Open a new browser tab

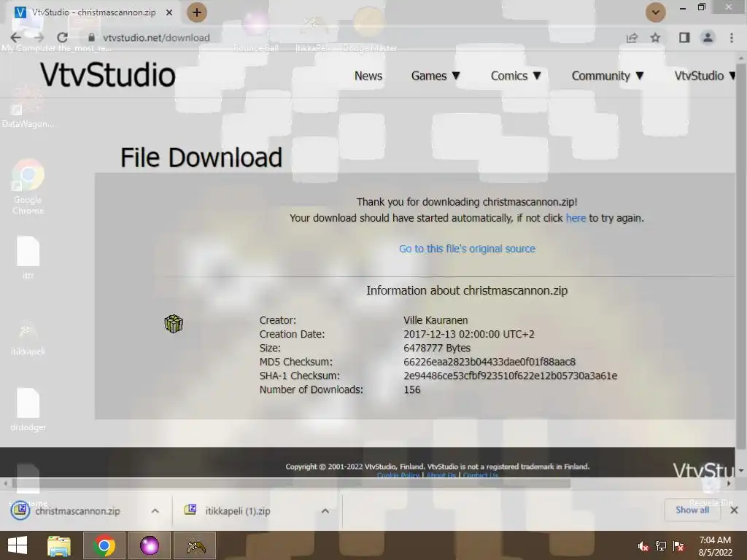tap(197, 12)
